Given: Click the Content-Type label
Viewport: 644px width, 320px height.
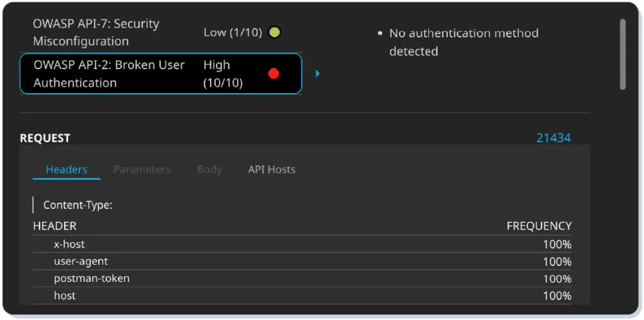Looking at the screenshot, I should [78, 205].
